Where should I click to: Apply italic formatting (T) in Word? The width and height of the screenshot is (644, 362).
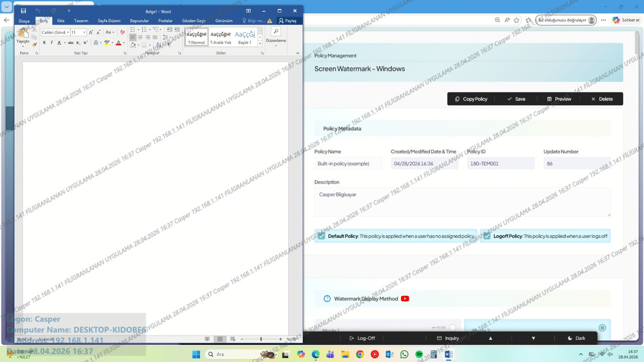pos(51,43)
